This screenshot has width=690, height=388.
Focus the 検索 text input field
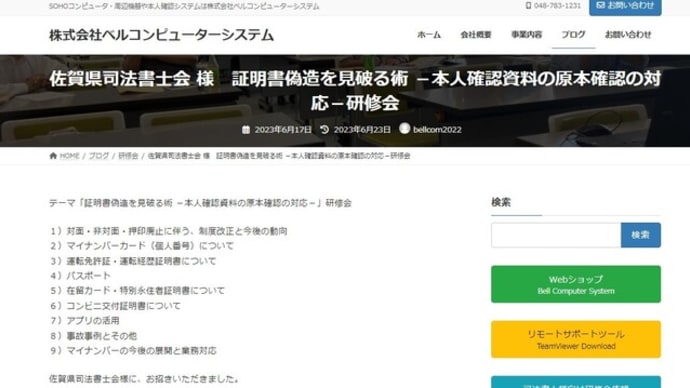[556, 235]
